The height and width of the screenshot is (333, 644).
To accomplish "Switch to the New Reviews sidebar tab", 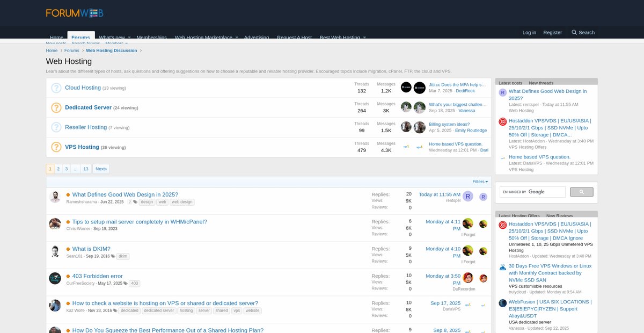I will [559, 215].
